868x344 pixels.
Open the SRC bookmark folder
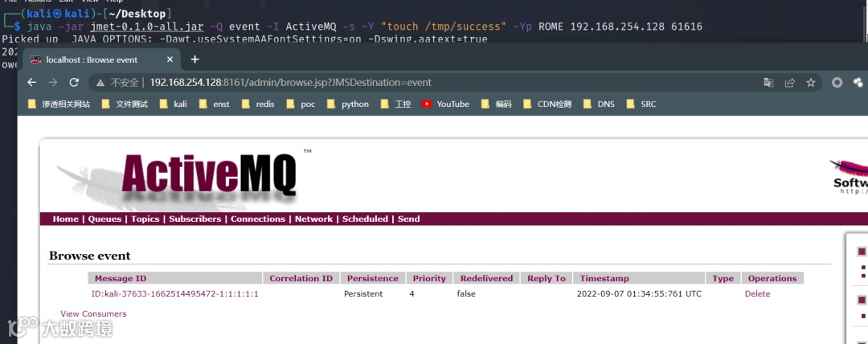(641, 104)
